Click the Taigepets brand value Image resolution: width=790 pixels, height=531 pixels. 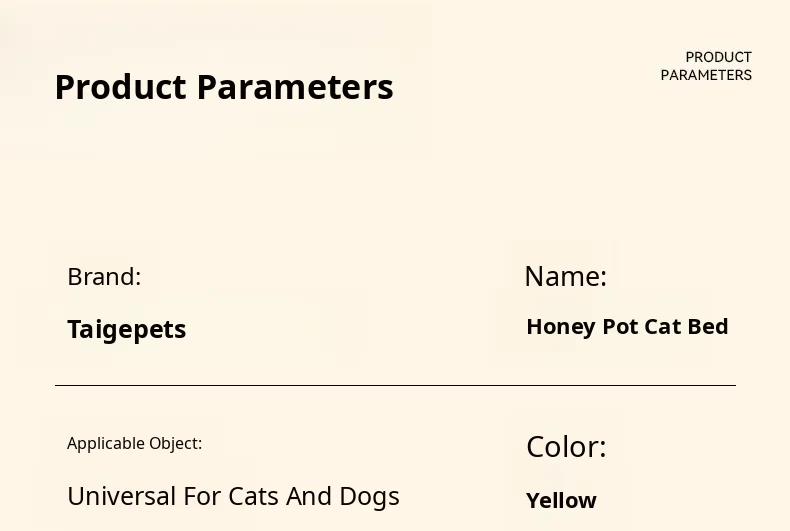coord(127,329)
